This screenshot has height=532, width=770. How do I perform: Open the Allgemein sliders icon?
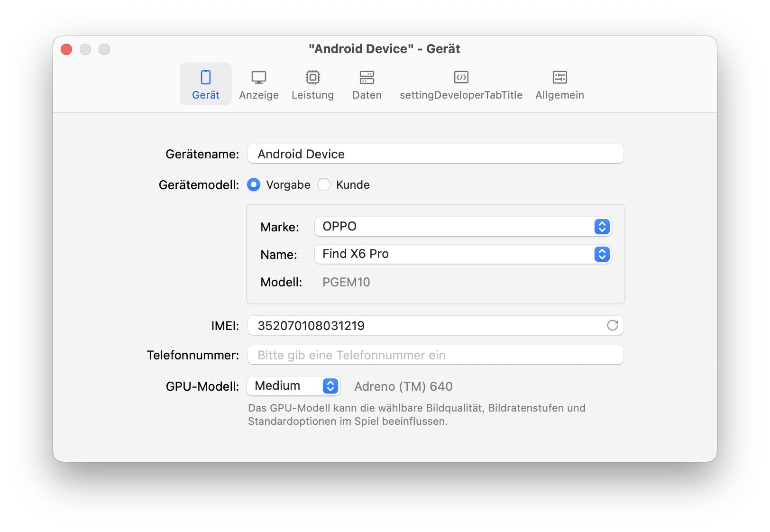[559, 77]
